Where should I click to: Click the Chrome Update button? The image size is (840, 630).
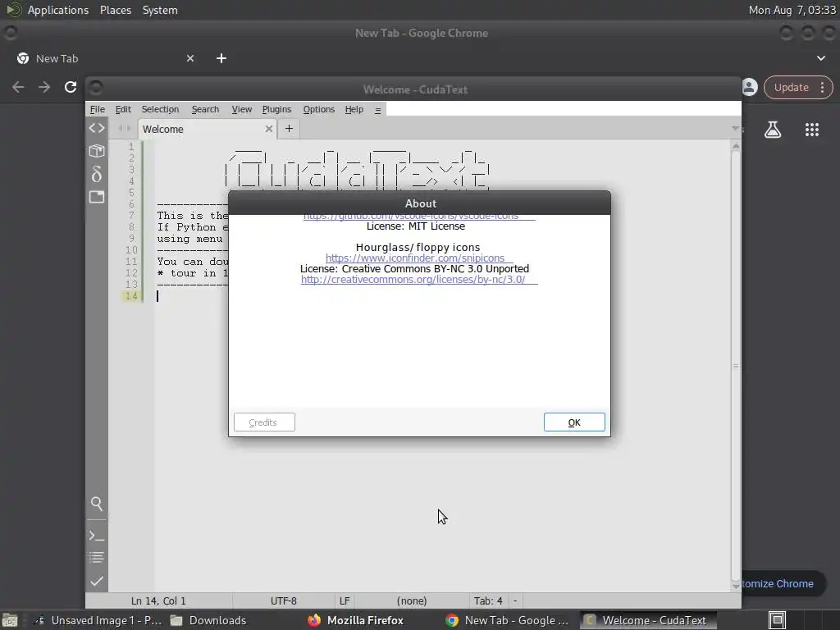point(798,87)
